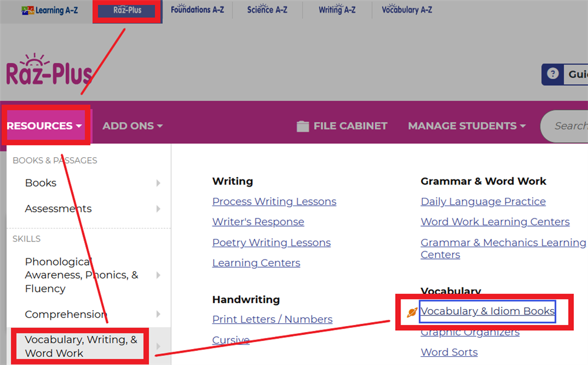
Task: Open the Learning A-Z home tab
Action: pyautogui.click(x=50, y=11)
